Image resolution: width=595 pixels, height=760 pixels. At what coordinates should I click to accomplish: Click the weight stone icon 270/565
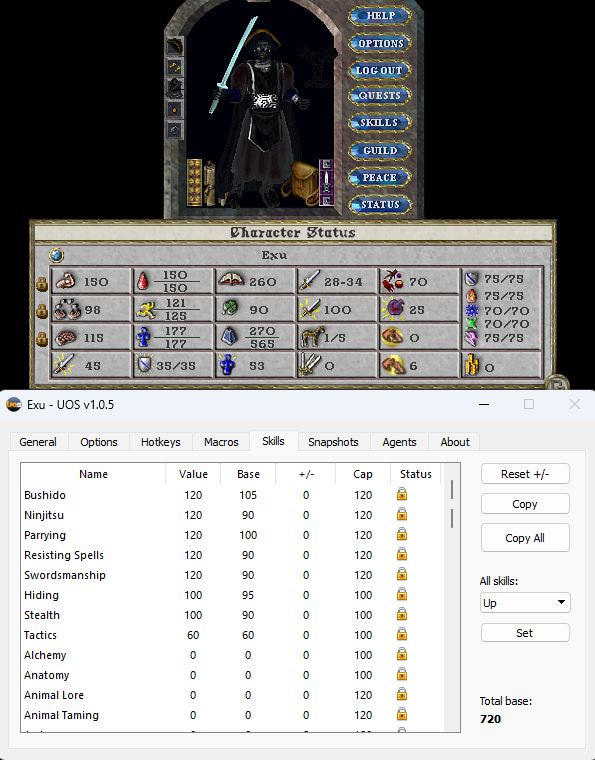(x=230, y=337)
